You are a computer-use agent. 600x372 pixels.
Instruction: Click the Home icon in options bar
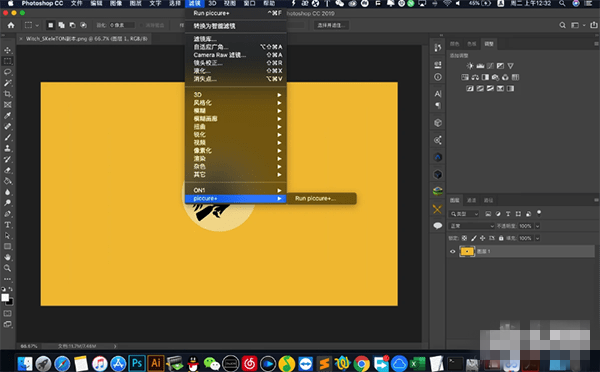click(11, 25)
